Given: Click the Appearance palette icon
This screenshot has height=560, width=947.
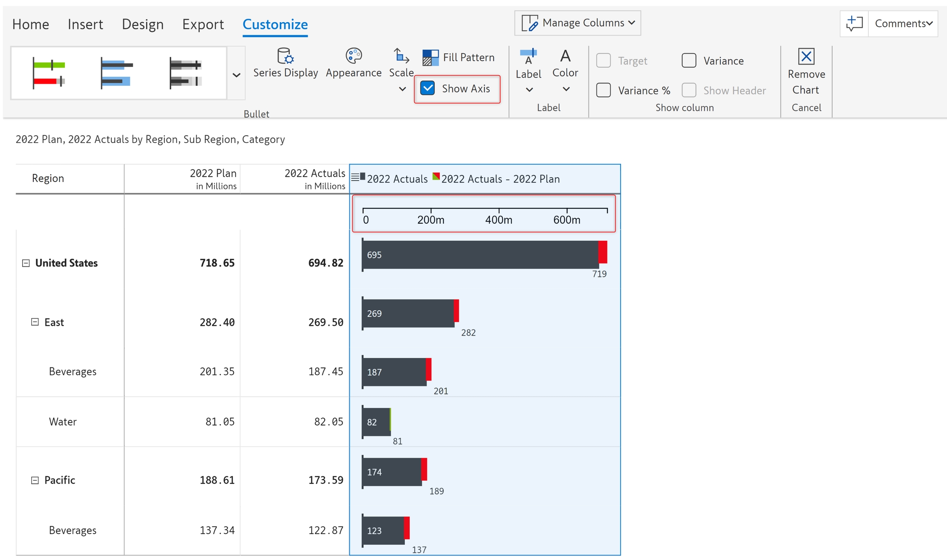Looking at the screenshot, I should (353, 56).
